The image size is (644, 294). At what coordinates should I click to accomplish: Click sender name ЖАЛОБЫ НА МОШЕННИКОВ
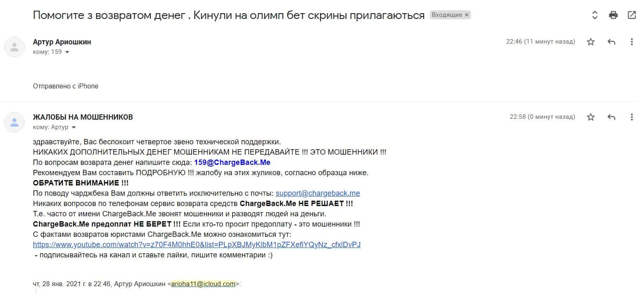coord(83,117)
